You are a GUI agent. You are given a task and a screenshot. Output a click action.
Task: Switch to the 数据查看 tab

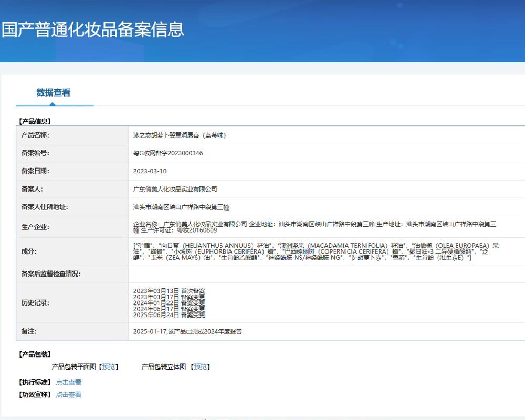coord(54,93)
